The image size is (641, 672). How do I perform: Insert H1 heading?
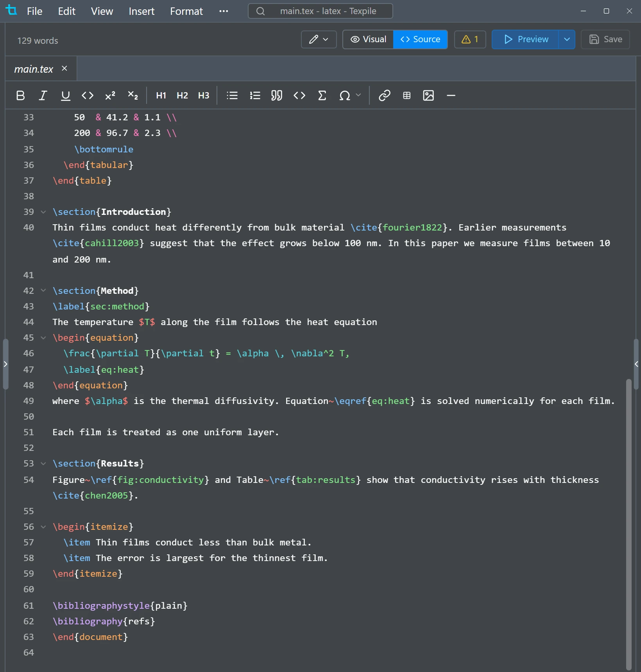click(x=161, y=95)
